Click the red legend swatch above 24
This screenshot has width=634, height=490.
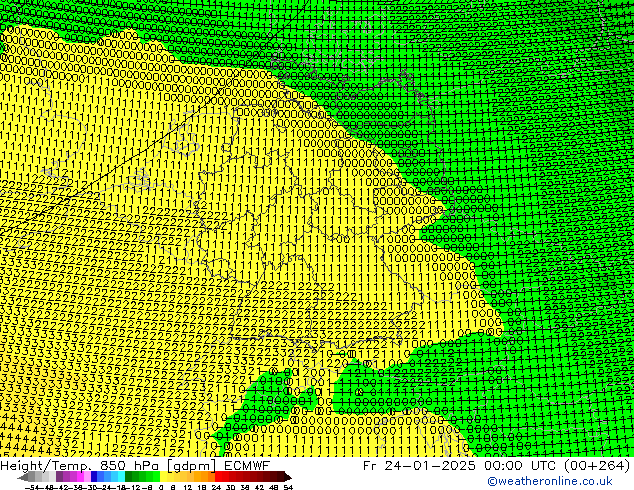pos(218,477)
